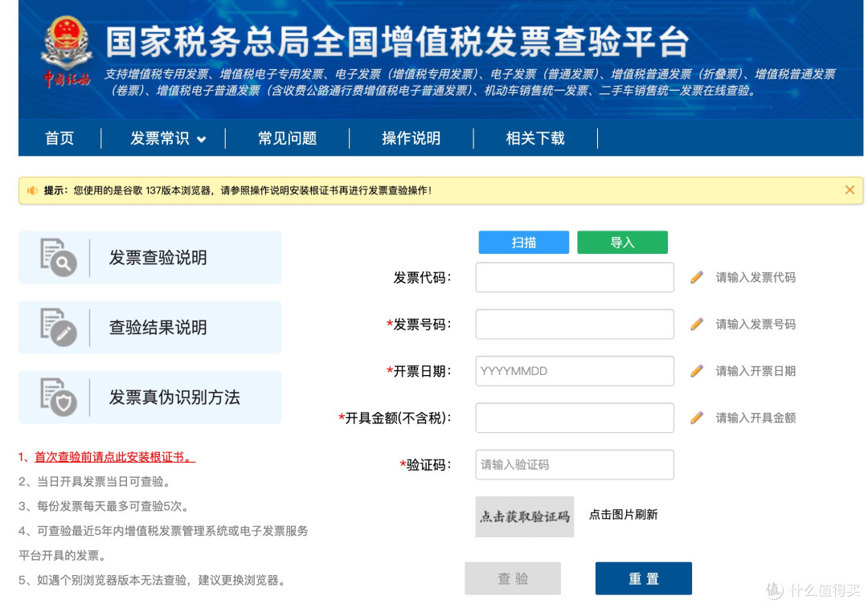868x608 pixels.
Task: Click the pencil icon beside 请输入发票代码
Action: (x=697, y=277)
